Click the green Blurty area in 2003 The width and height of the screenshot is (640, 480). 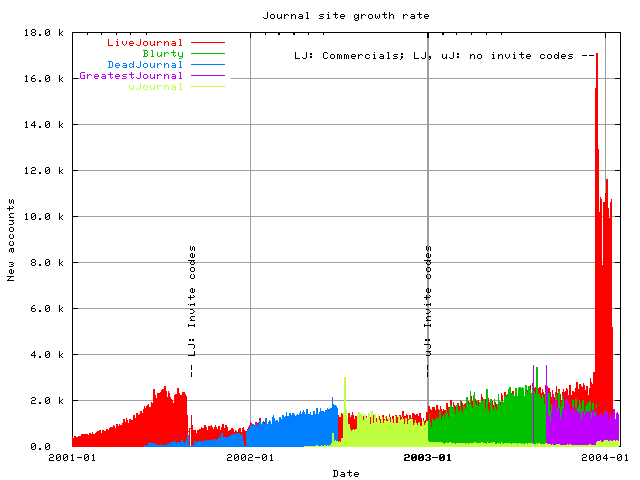click(x=486, y=422)
